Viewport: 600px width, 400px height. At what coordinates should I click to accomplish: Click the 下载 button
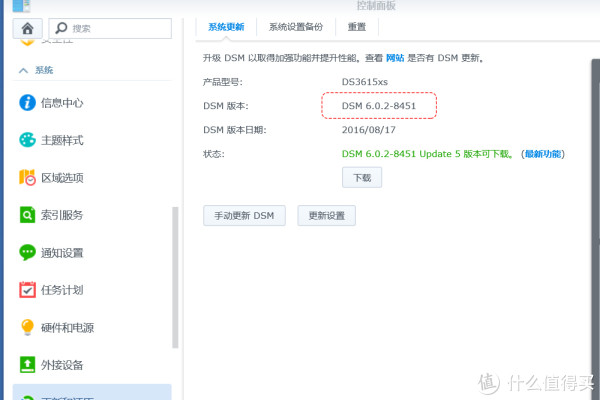(x=362, y=178)
